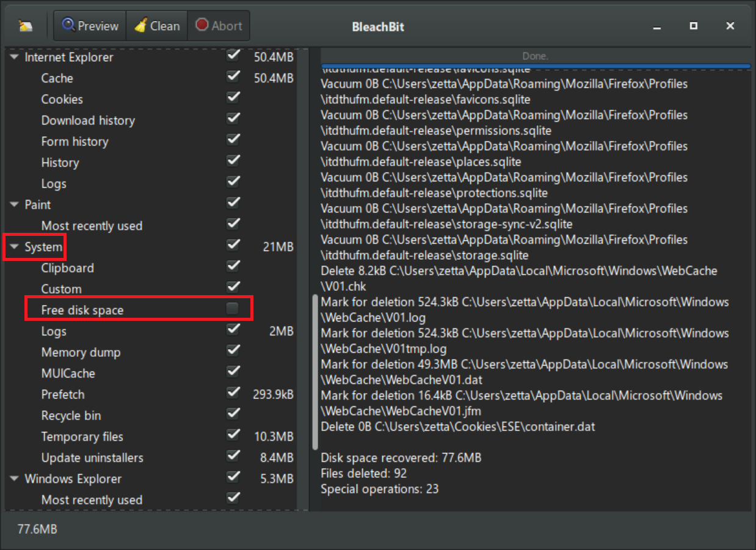The image size is (756, 550).
Task: Select the Paint tree label
Action: click(38, 205)
